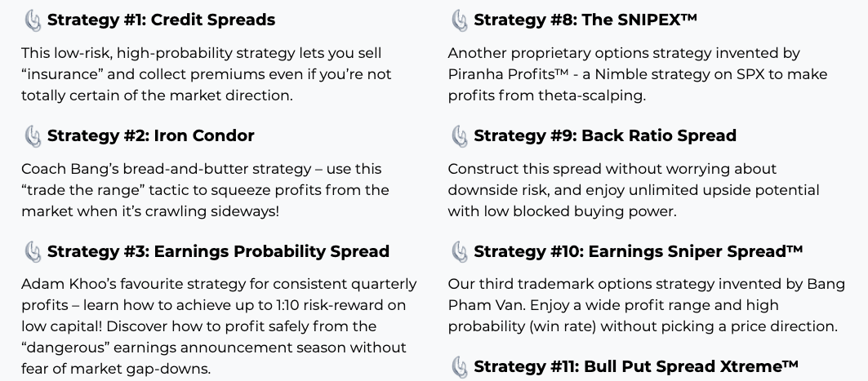Click the icon next to Strategy #8 The SNIPEX
Image resolution: width=868 pixels, height=381 pixels.
point(460,20)
